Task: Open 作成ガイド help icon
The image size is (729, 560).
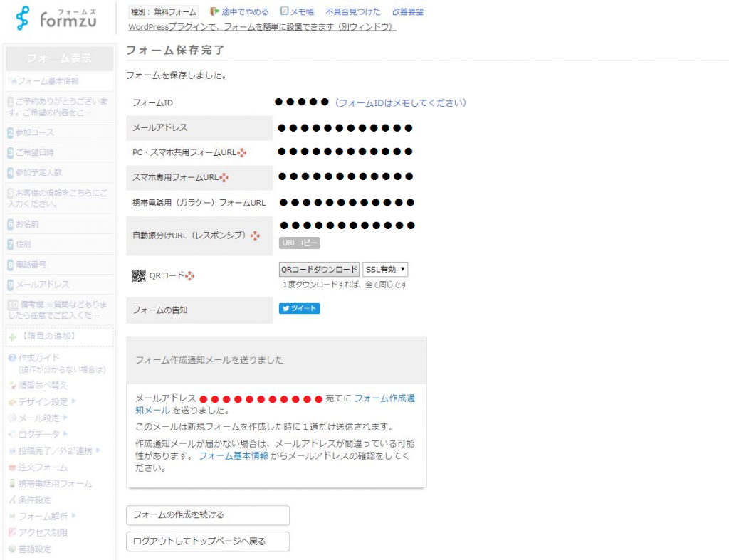Action: [x=12, y=358]
